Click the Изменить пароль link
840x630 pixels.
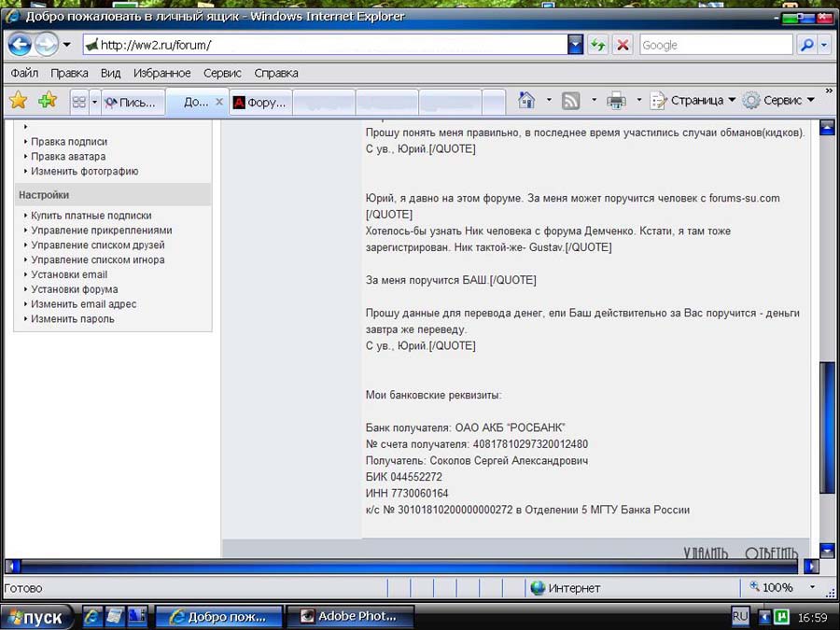(x=73, y=319)
